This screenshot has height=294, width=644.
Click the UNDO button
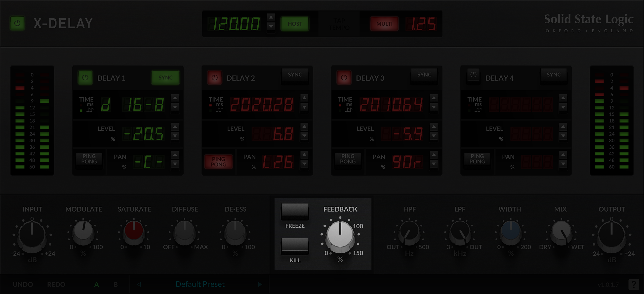point(23,284)
